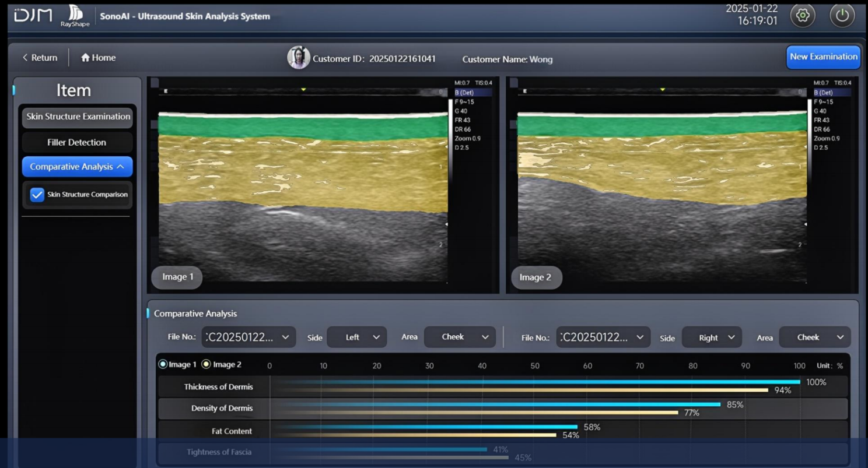
Task: Click the power button icon
Action: (842, 16)
